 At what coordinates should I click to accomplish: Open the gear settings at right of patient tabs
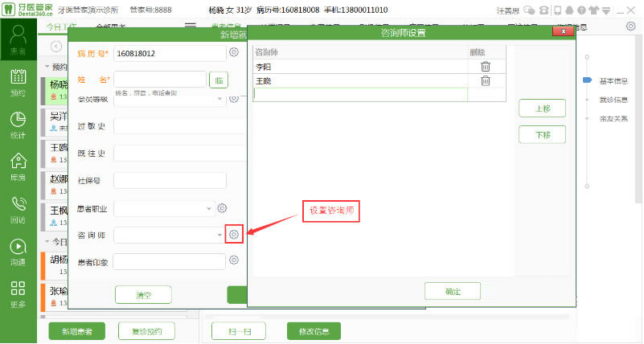click(631, 27)
